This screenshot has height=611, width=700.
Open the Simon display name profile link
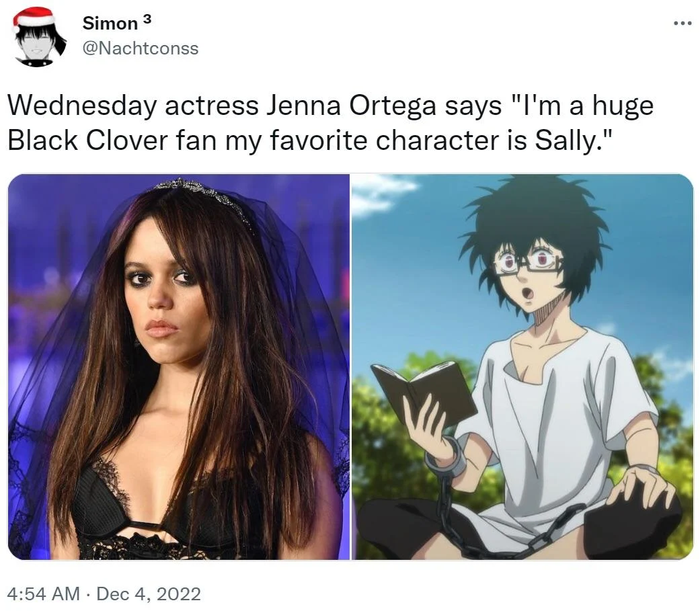tap(110, 24)
